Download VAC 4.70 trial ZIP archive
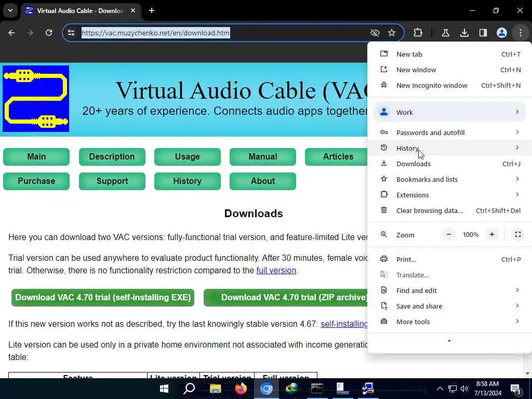This screenshot has width=532, height=399. tap(286, 298)
